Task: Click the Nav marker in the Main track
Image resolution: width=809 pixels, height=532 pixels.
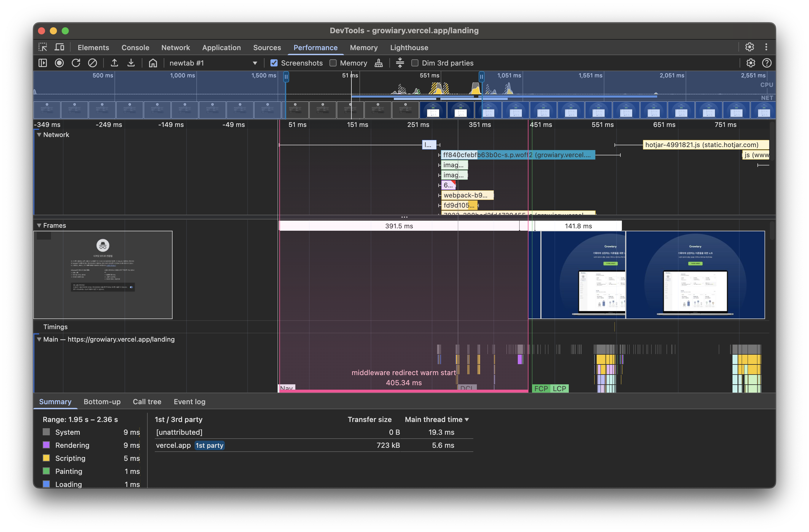Action: (287, 388)
